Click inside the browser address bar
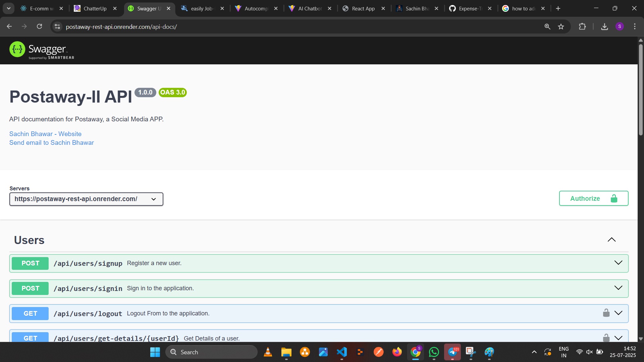 (x=235, y=26)
